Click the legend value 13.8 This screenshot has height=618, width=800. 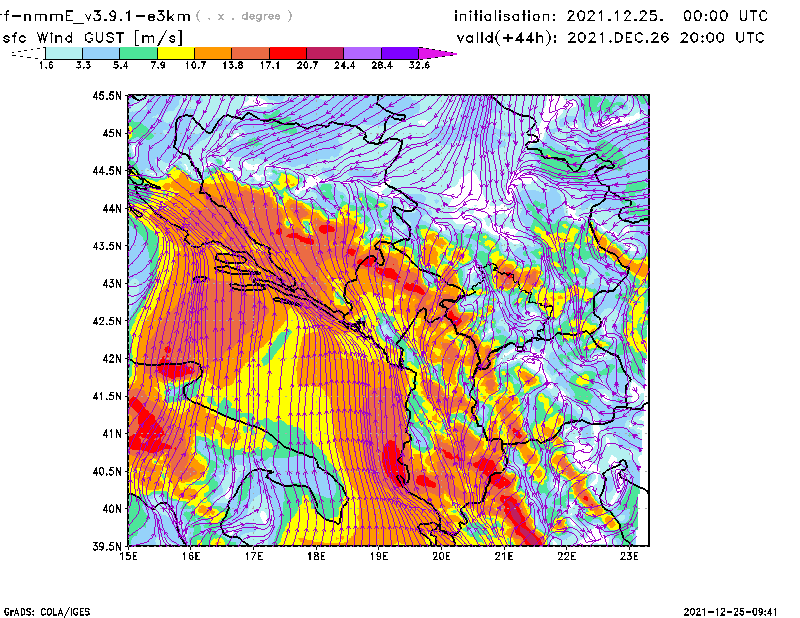tap(233, 65)
